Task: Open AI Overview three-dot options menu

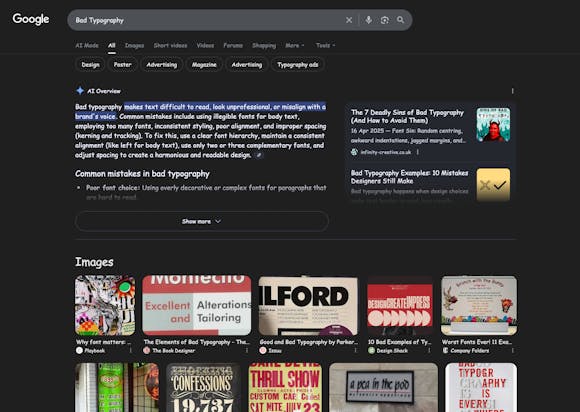Action: point(512,91)
